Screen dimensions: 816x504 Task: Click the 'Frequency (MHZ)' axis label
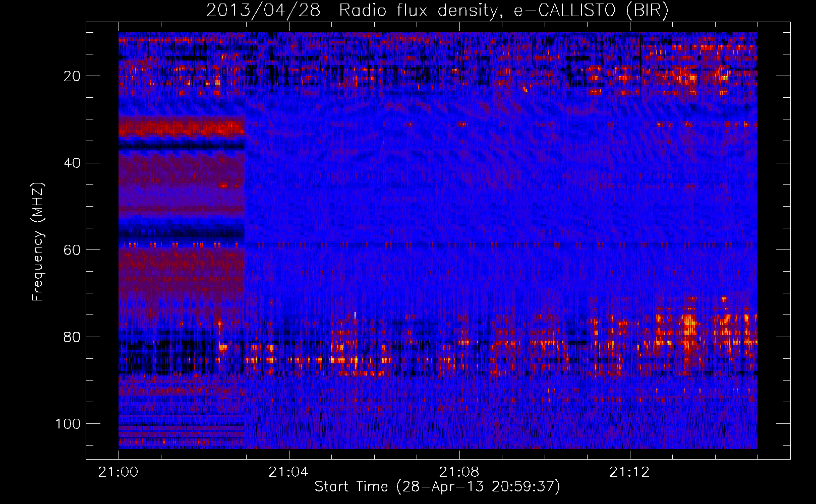[38, 242]
